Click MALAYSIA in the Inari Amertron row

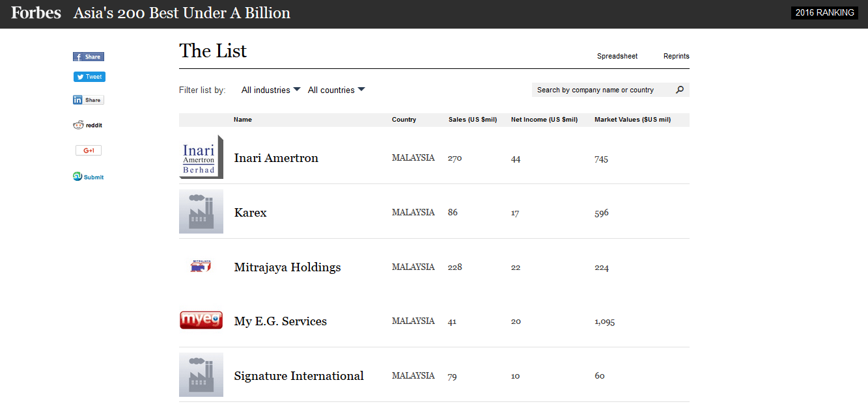click(x=413, y=157)
